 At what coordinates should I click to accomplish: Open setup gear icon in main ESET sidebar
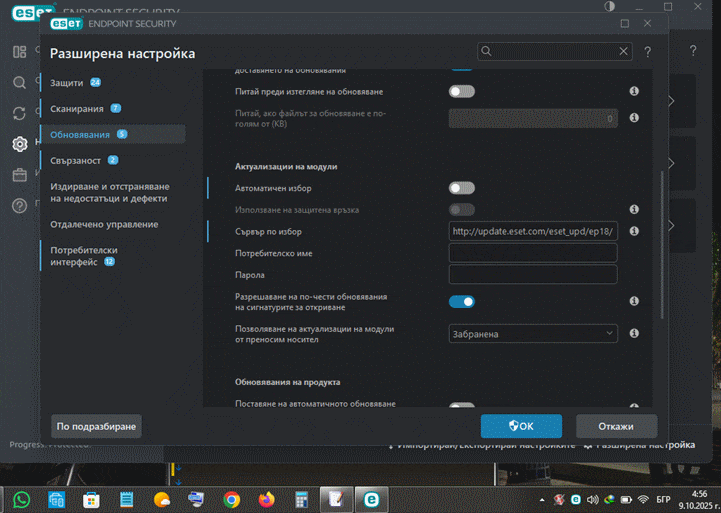(x=19, y=144)
